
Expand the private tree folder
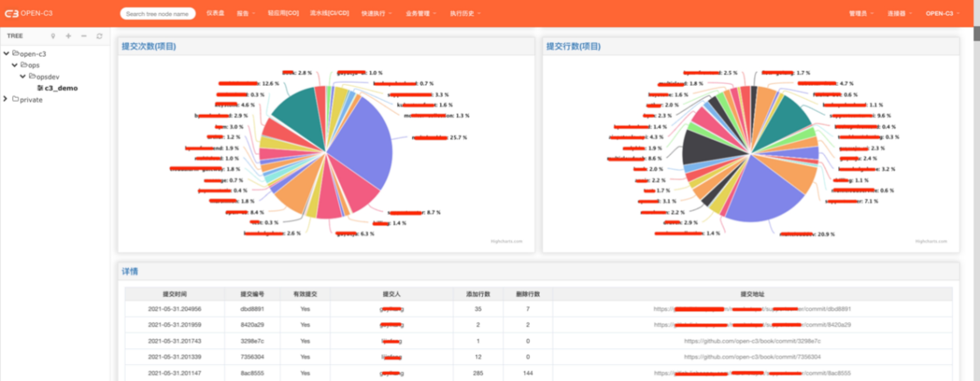(x=5, y=99)
